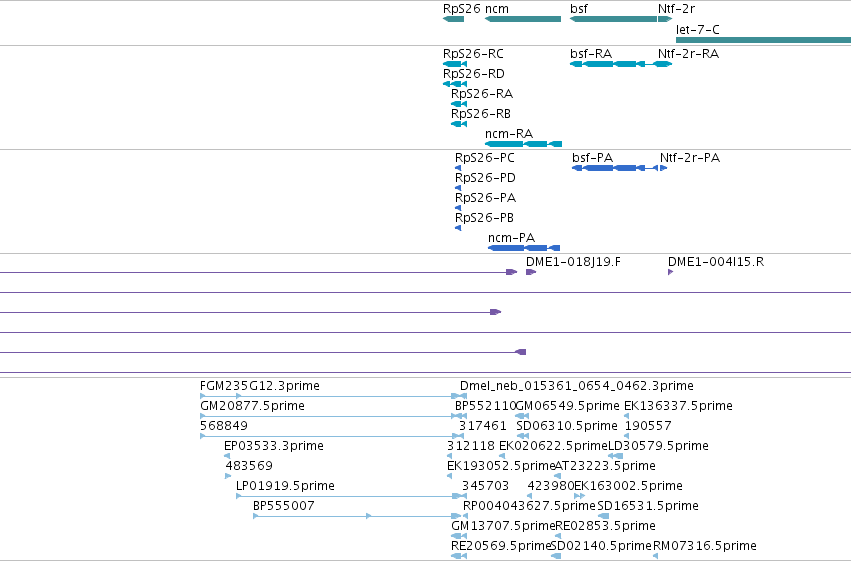Click the DME1-018J19.F feature label
This screenshot has width=851, height=561.
pyautogui.click(x=573, y=262)
